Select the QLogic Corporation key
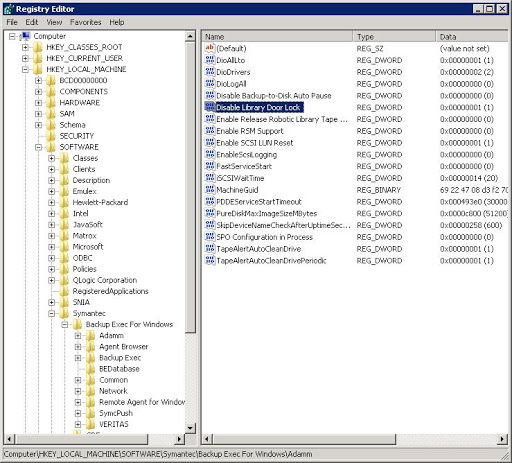 click(x=105, y=280)
